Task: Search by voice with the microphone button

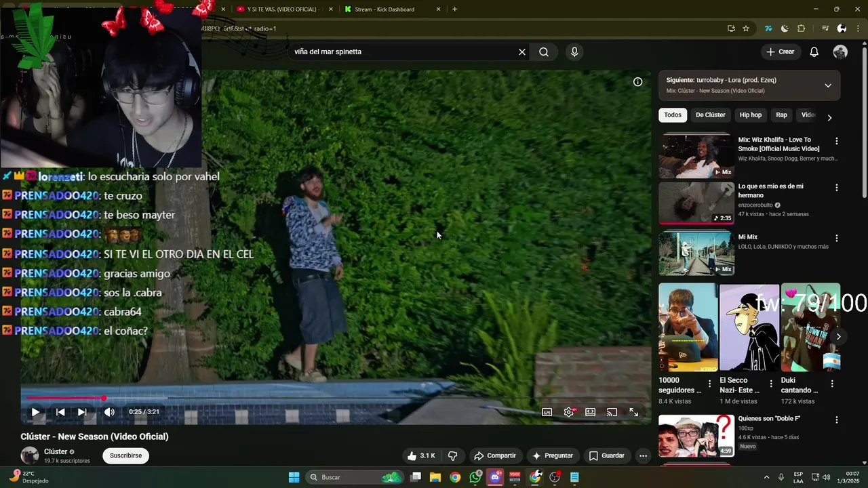Action: pos(574,52)
